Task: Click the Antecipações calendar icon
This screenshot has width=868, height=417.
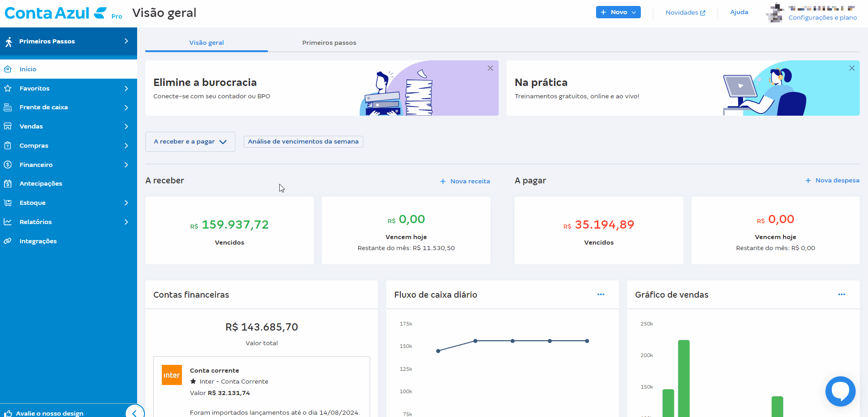Action: pos(8,184)
